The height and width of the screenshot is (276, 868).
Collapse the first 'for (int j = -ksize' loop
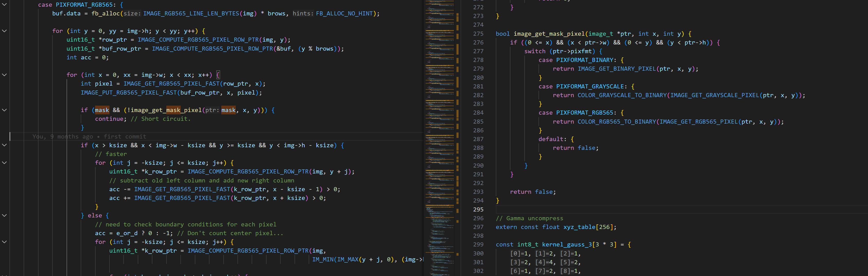[4, 163]
